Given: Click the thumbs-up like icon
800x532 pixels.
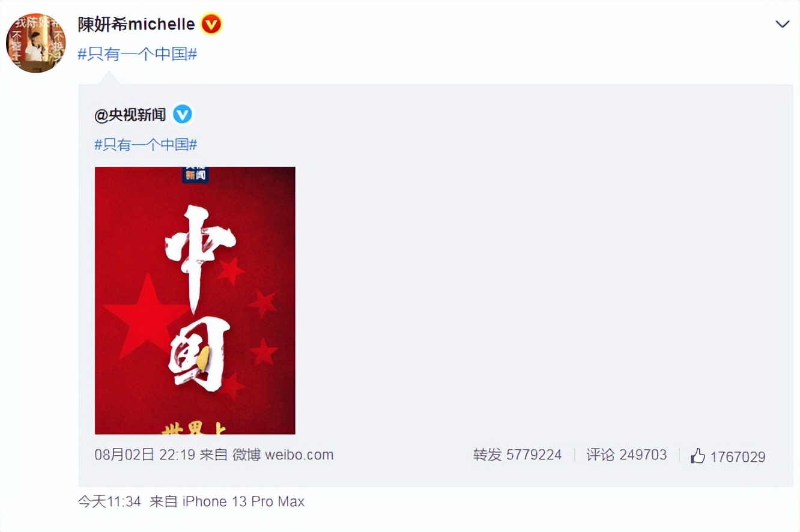Looking at the screenshot, I should point(697,456).
